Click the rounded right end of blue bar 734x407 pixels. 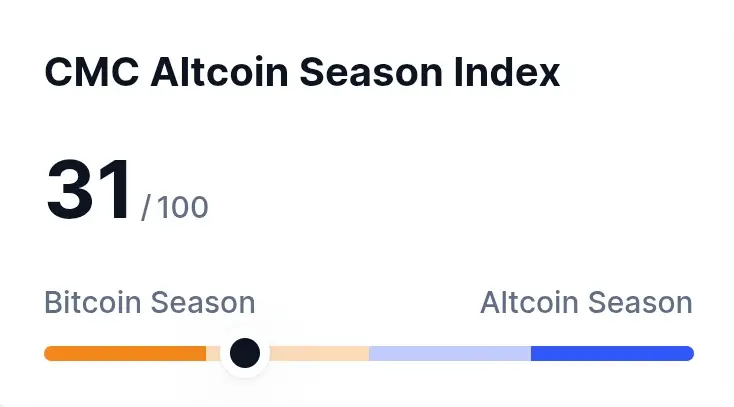click(x=688, y=353)
